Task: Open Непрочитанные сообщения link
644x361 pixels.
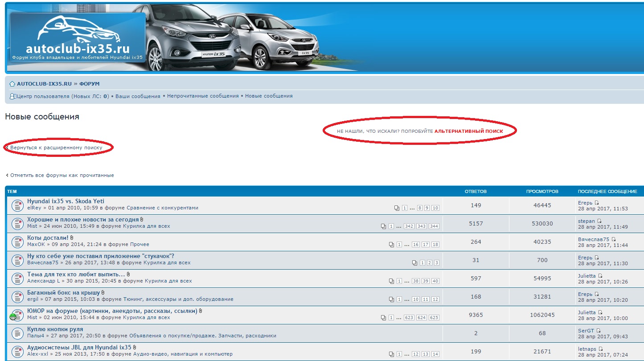Action: point(203,96)
